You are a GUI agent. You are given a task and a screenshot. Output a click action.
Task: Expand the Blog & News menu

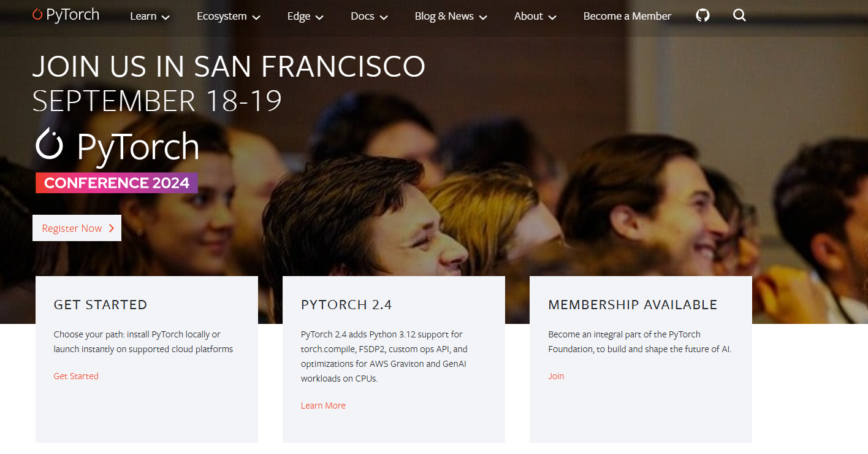click(x=451, y=17)
